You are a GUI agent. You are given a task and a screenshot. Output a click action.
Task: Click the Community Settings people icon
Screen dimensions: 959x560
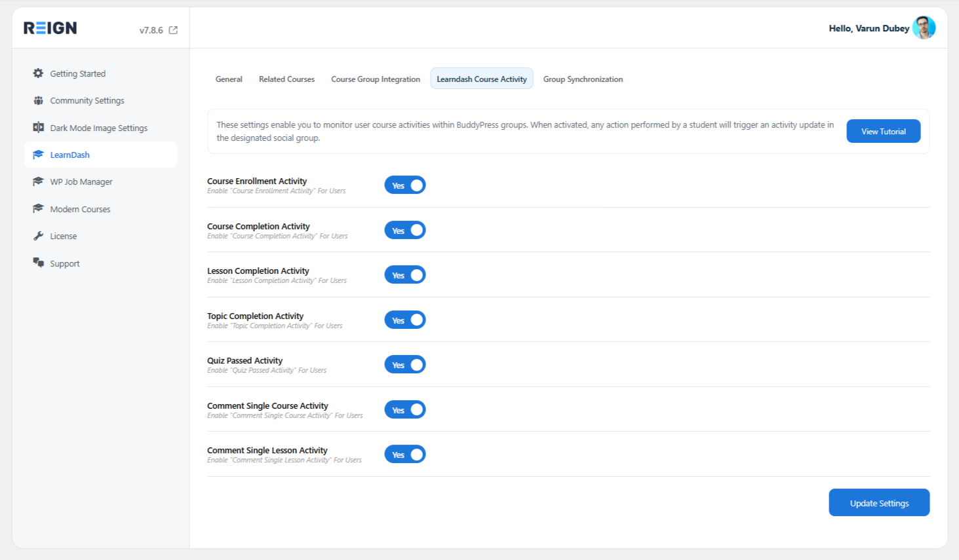tap(38, 100)
